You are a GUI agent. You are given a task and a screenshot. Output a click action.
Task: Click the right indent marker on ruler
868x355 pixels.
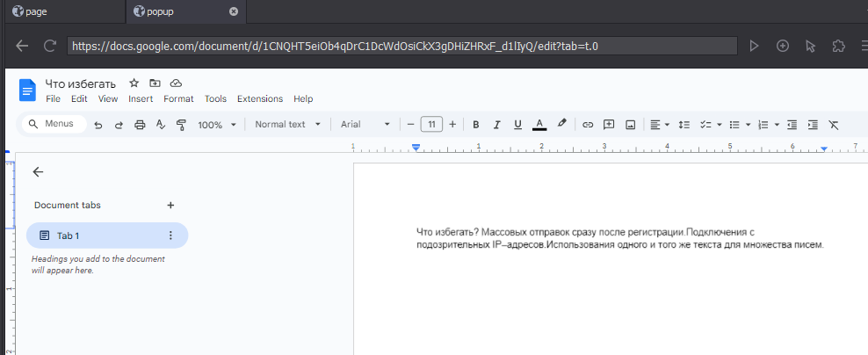point(824,149)
